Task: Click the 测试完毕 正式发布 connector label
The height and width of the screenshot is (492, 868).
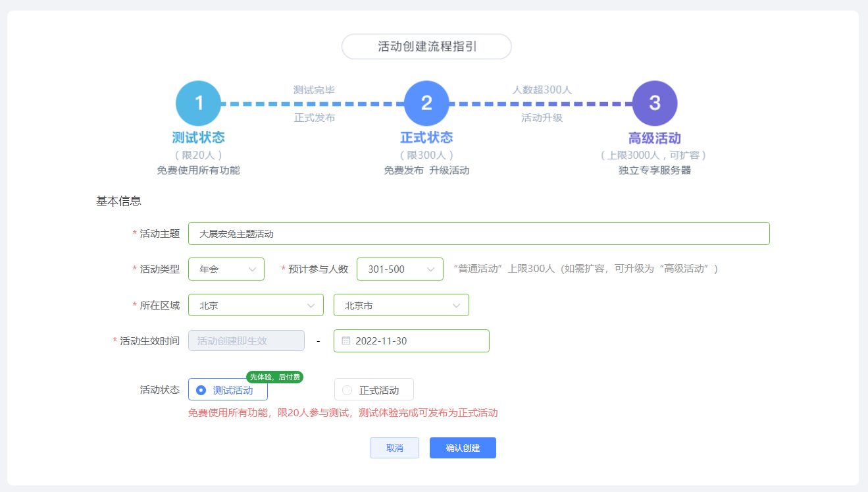Action: 313,103
